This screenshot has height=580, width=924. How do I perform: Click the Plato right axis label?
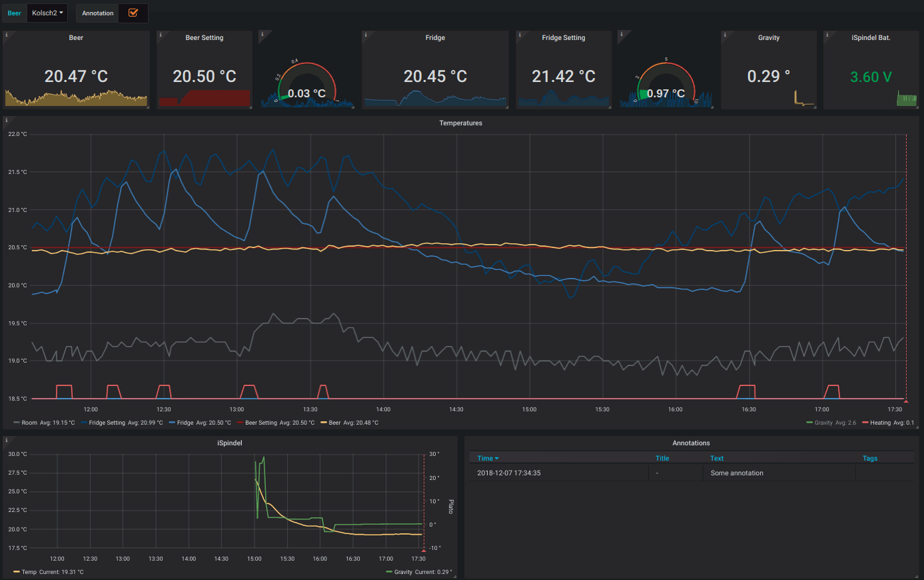[450, 507]
